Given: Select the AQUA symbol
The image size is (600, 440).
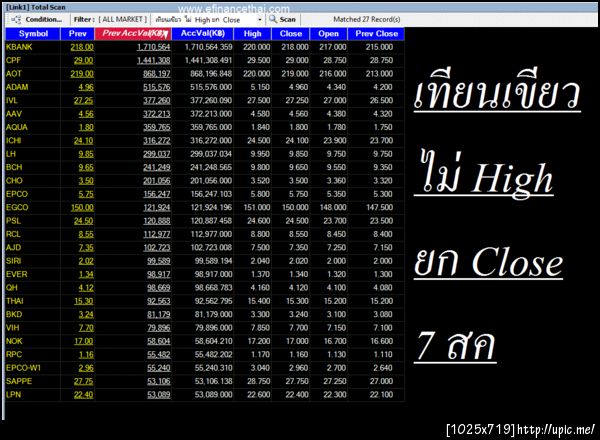Looking at the screenshot, I should pos(16,127).
